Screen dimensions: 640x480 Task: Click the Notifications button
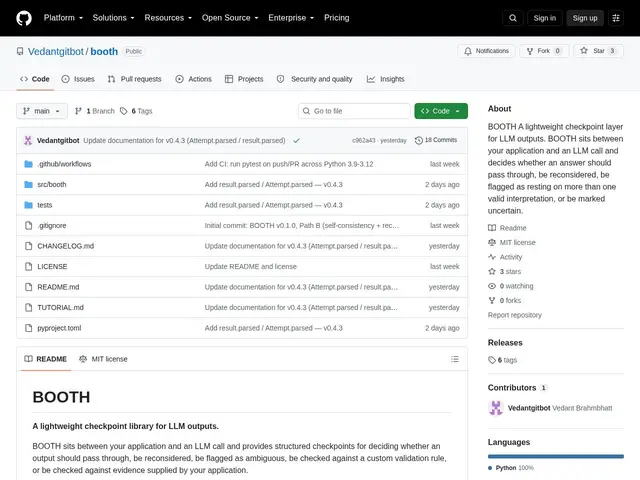(487, 51)
